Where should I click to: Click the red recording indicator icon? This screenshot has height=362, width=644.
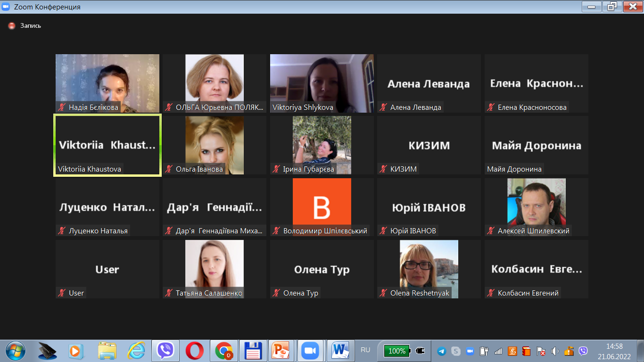[x=12, y=26]
